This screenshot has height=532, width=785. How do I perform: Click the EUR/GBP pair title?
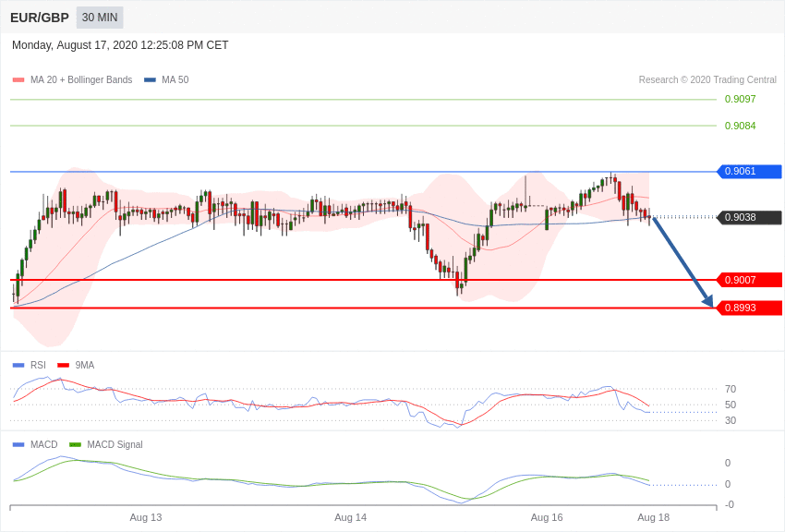click(40, 18)
